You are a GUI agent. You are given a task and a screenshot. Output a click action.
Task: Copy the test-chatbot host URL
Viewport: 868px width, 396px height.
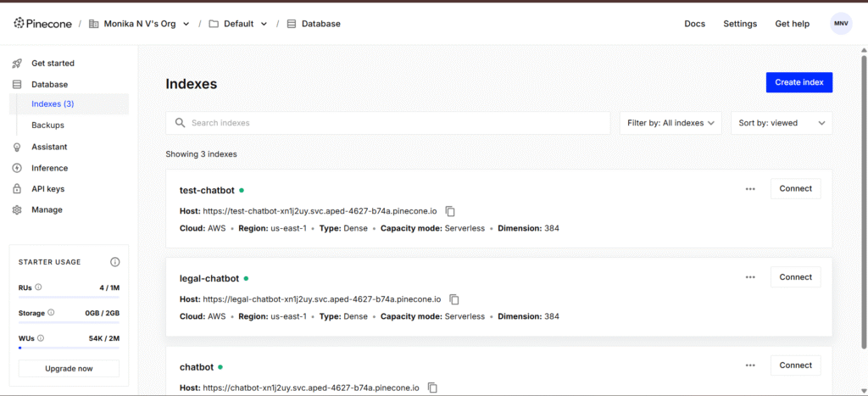point(451,211)
